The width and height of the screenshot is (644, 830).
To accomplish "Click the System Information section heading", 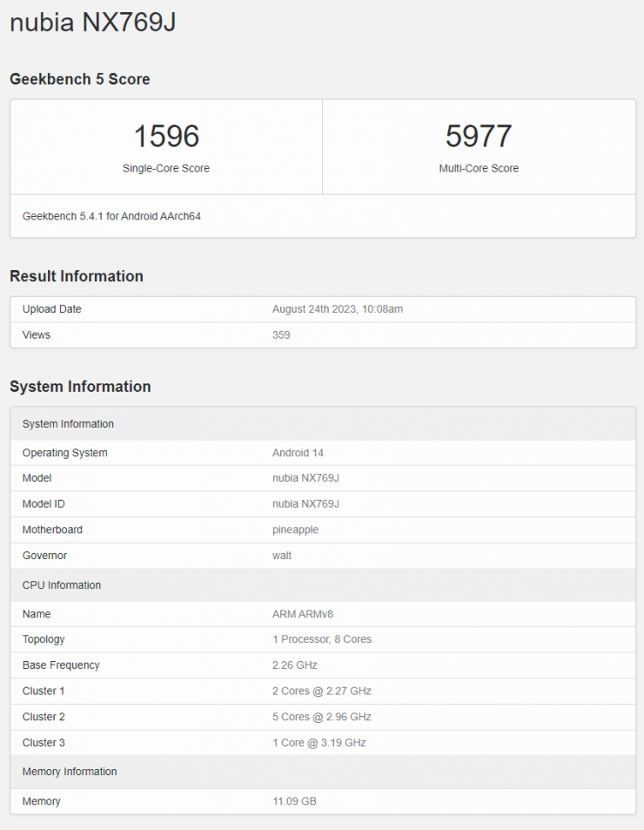I will pos(80,387).
